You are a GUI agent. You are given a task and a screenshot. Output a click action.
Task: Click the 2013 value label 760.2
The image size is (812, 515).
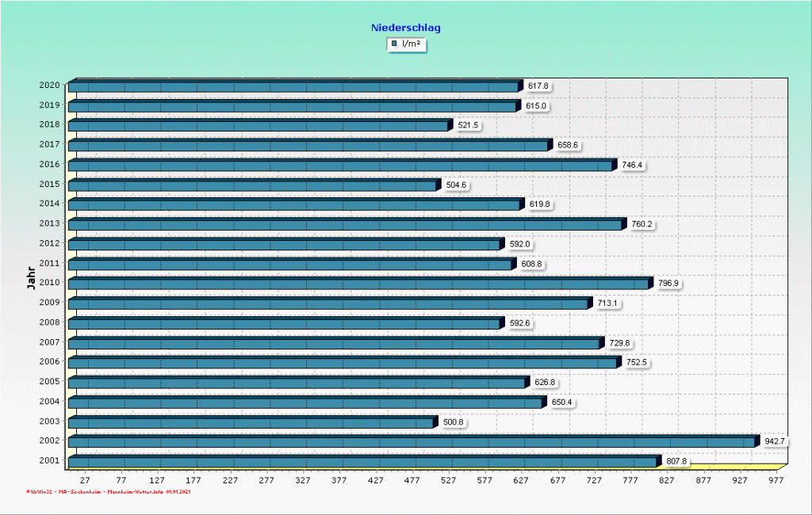pos(642,224)
